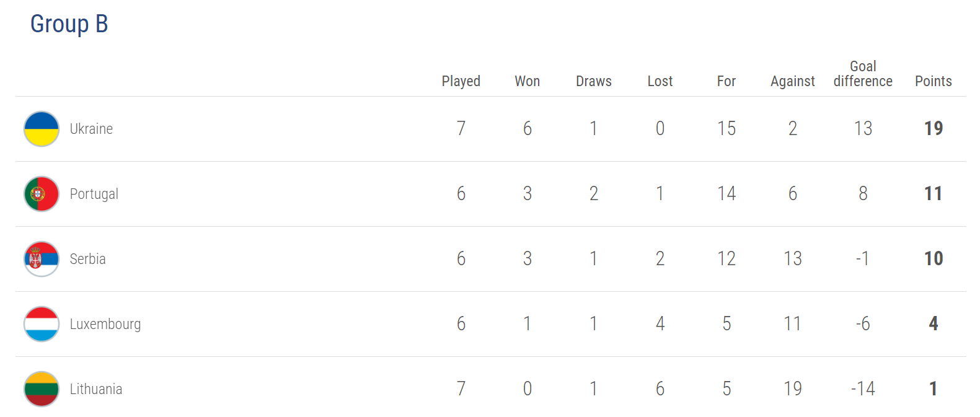Click Lithuania's -14 goal difference value
The height and width of the screenshot is (417, 980).
[863, 388]
